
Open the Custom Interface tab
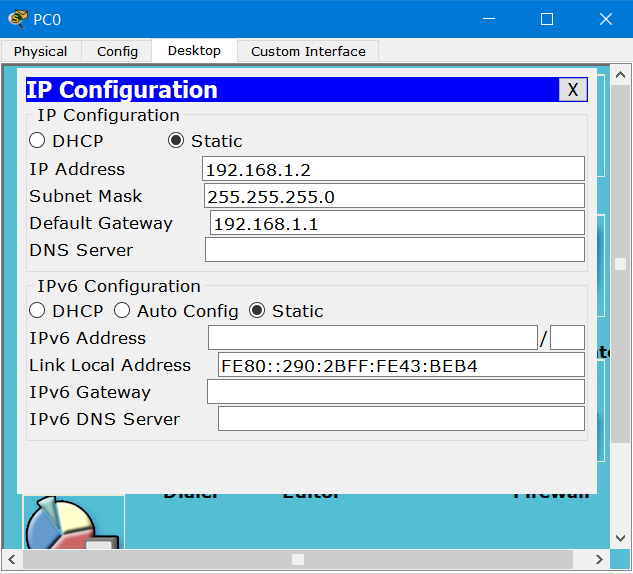tap(308, 51)
